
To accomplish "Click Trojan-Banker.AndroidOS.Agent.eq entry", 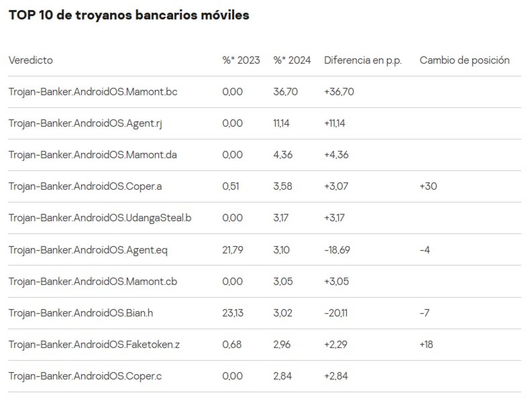I will pyautogui.click(x=88, y=250).
